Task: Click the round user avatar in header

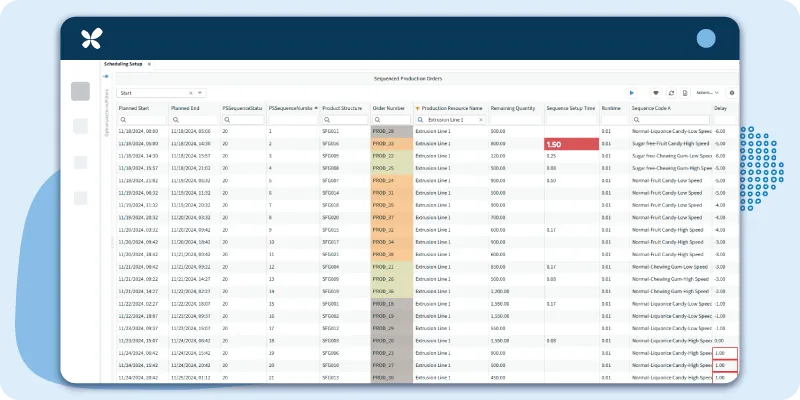Action: tap(706, 38)
